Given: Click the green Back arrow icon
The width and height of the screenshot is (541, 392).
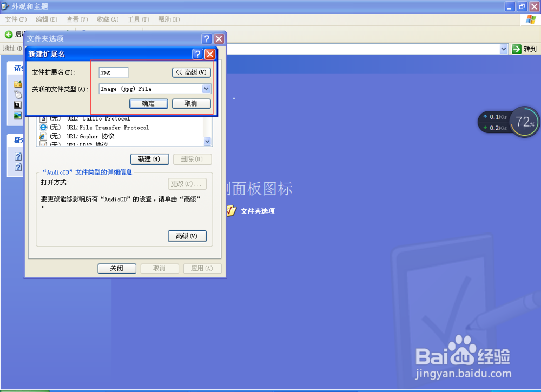Looking at the screenshot, I should 9,34.
